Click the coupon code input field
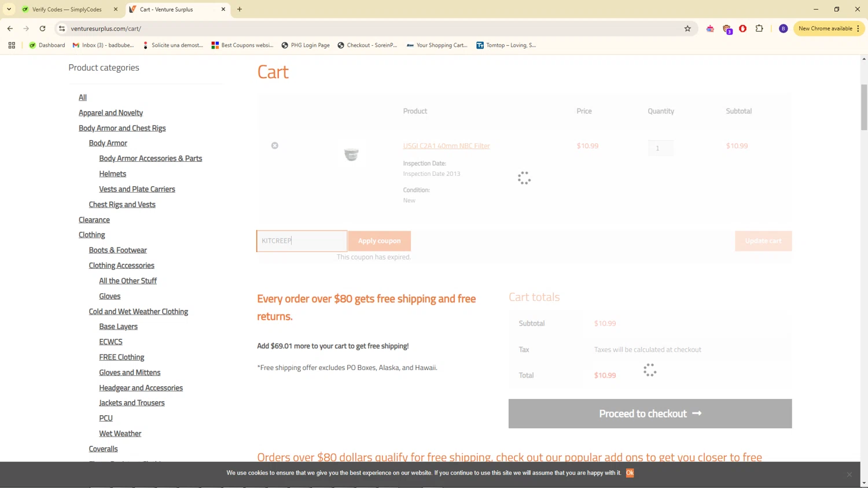Viewport: 868px width, 488px height. coord(302,241)
